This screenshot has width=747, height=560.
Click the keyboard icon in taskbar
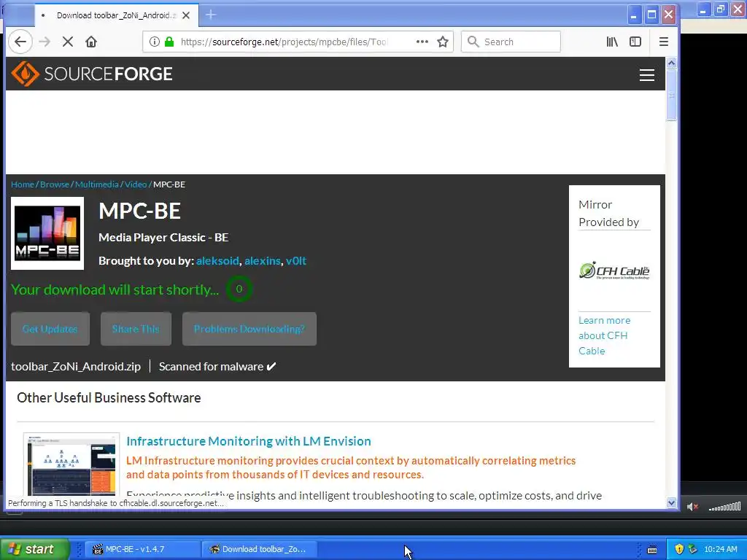point(652,550)
